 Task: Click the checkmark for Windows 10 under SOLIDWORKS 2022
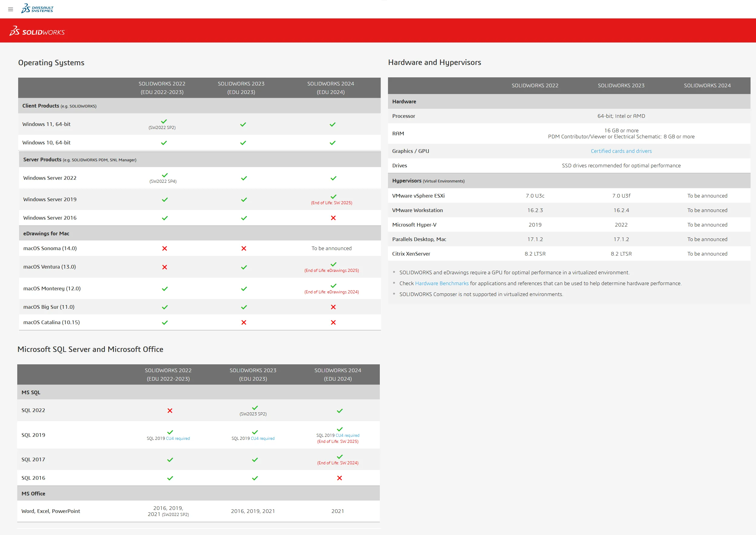[x=164, y=142]
